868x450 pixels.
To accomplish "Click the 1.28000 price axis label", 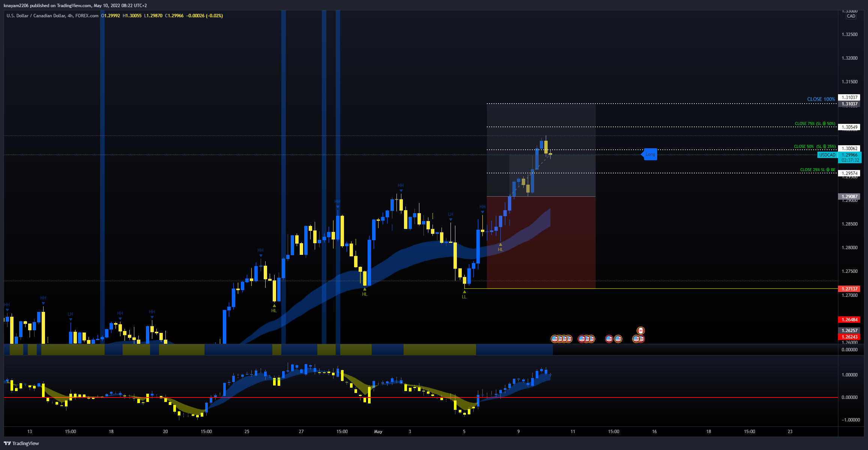I will pyautogui.click(x=850, y=248).
